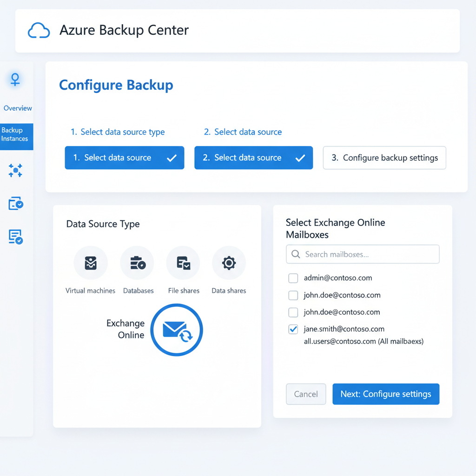Open Backup Instances in the sidebar
The width and height of the screenshot is (476, 476).
point(17,137)
